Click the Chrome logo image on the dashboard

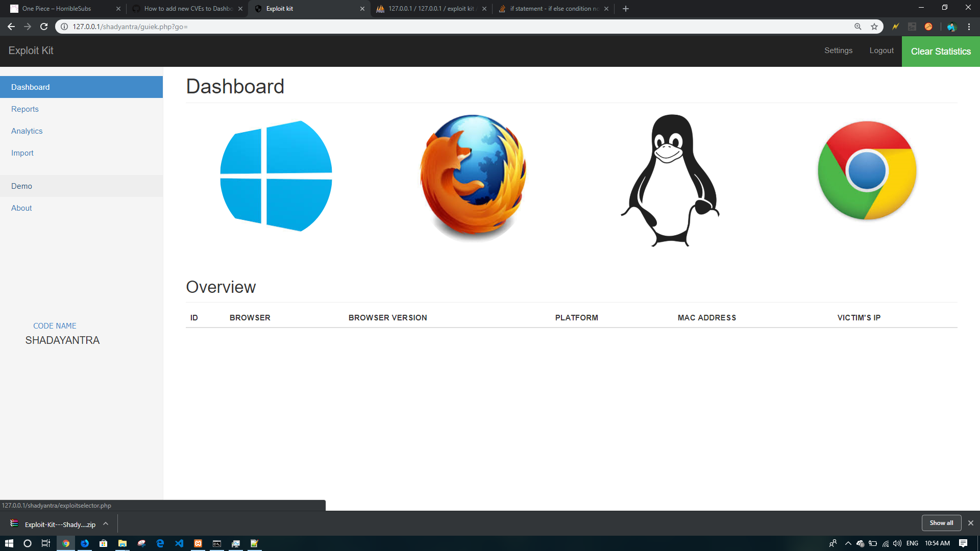(867, 170)
